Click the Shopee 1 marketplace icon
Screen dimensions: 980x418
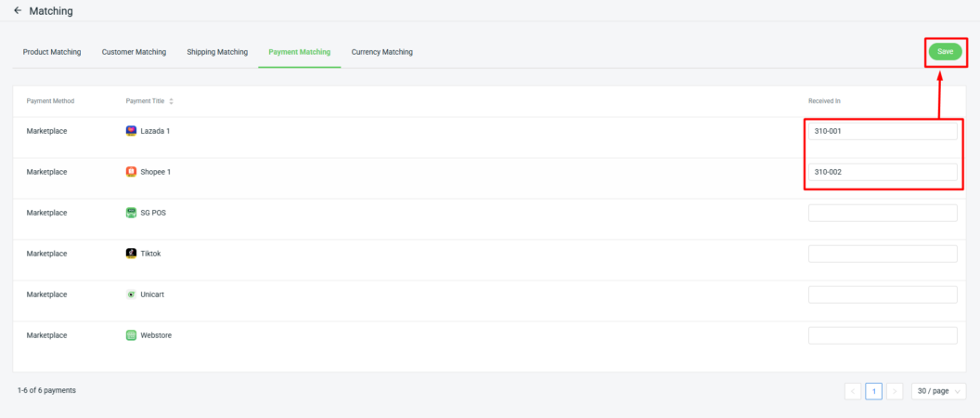pos(131,172)
